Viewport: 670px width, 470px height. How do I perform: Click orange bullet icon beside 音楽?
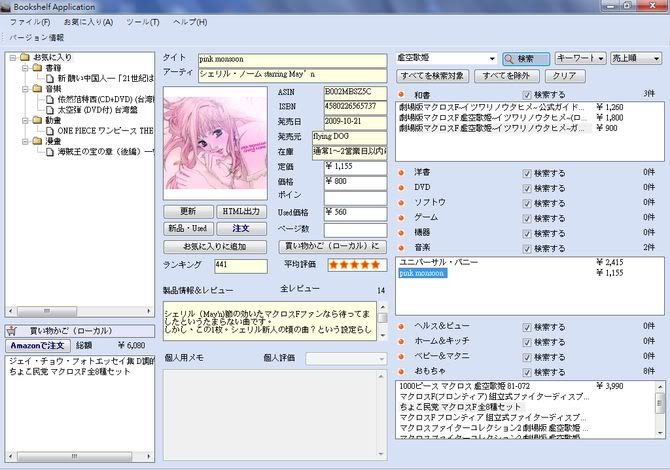coord(401,248)
